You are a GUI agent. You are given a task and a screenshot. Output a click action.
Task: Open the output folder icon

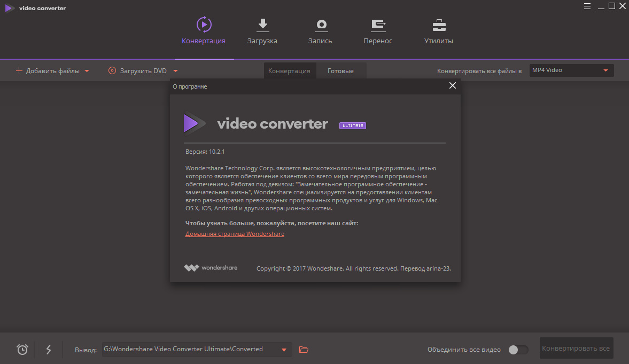[x=304, y=350]
